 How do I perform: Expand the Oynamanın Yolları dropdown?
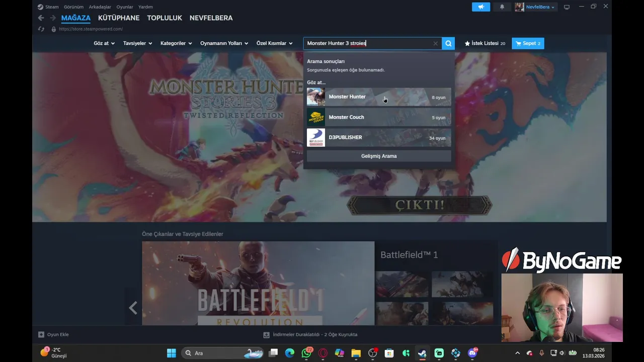click(x=224, y=43)
